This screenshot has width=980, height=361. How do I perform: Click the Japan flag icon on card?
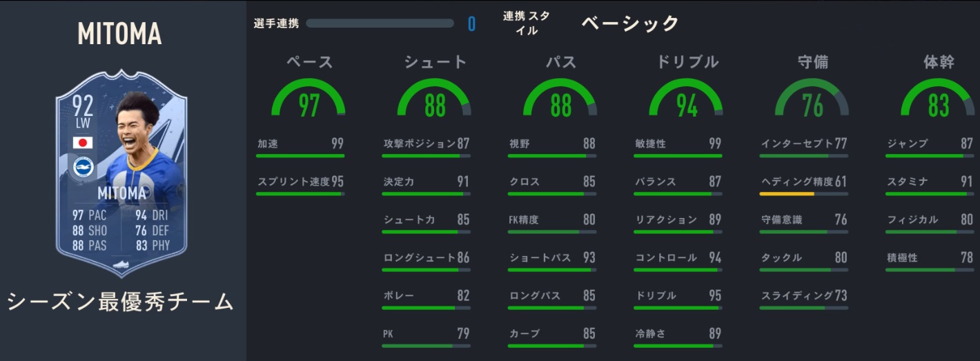click(x=83, y=143)
